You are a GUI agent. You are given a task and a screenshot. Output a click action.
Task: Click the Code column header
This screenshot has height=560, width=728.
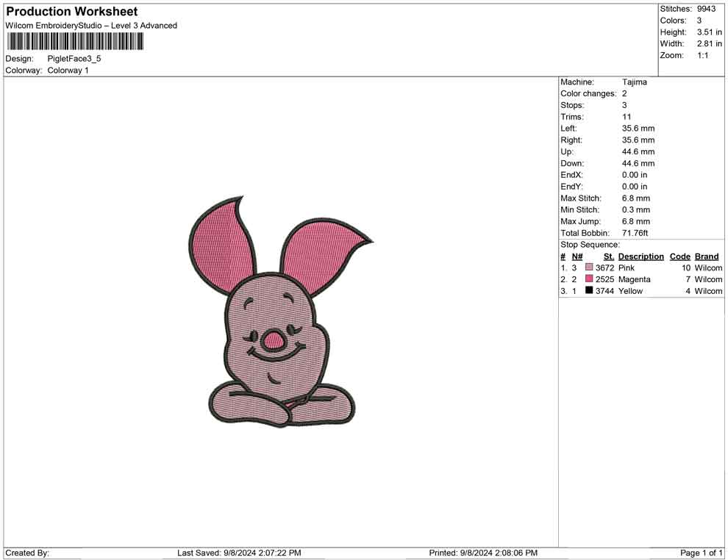pos(679,256)
